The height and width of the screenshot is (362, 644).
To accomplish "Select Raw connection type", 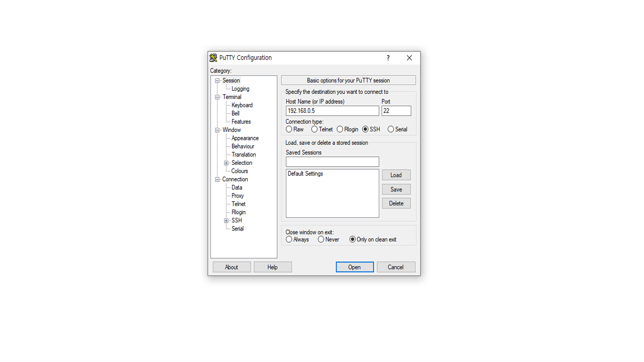I will [x=289, y=129].
